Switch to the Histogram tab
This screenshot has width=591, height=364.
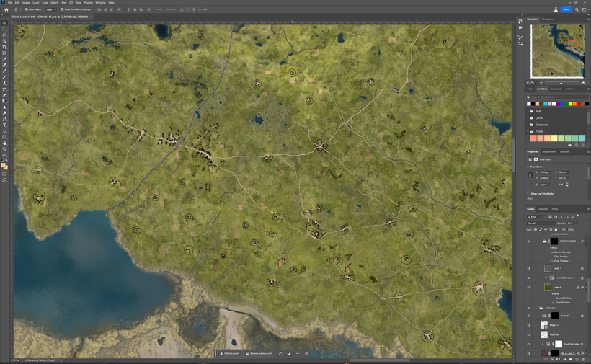click(x=548, y=19)
